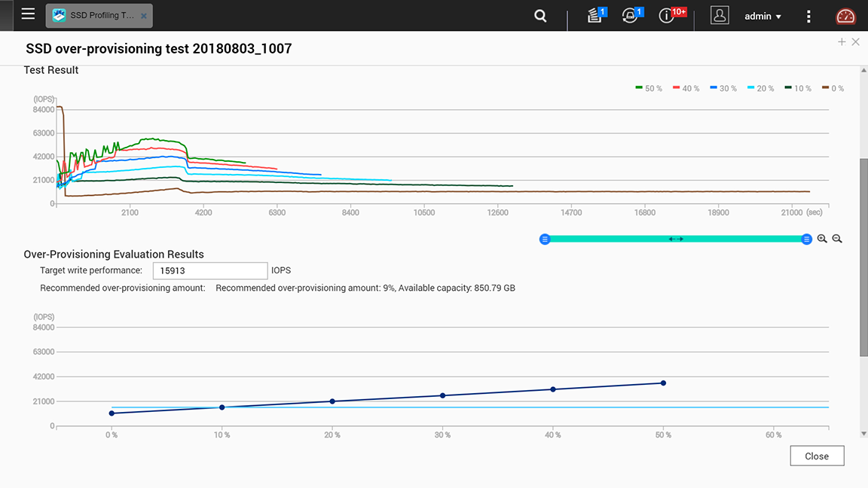This screenshot has height=488, width=868.
Task: Click the target write performance input field
Action: coord(210,270)
